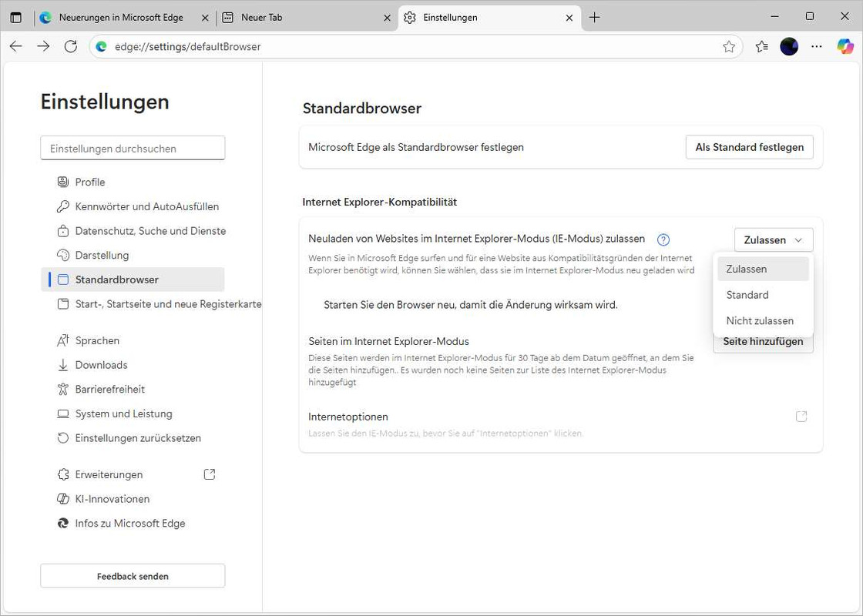Viewport: 863px width, 616px height.
Task: Click the browser restart notice text
Action: 471,305
